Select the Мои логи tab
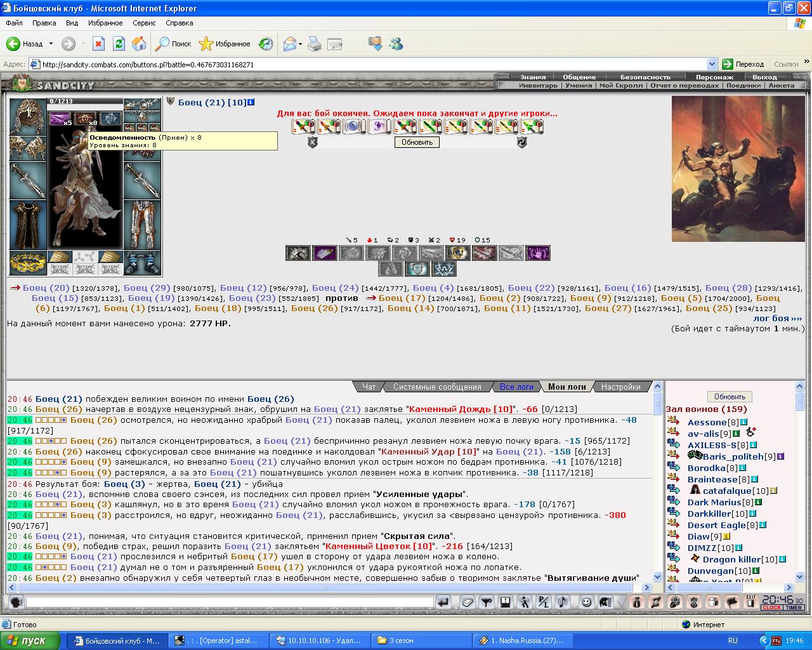Image resolution: width=812 pixels, height=650 pixels. 567,387
